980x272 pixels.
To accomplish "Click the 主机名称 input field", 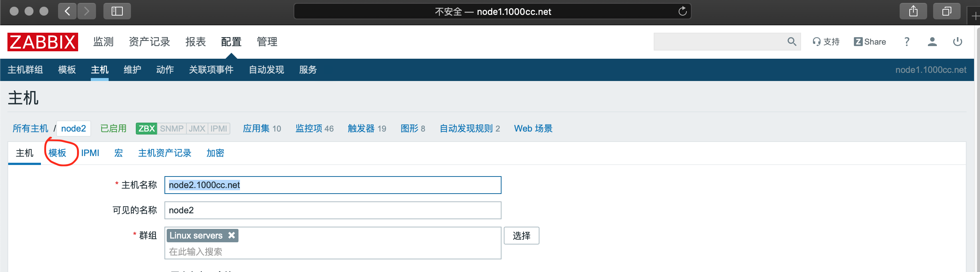I will coord(333,185).
